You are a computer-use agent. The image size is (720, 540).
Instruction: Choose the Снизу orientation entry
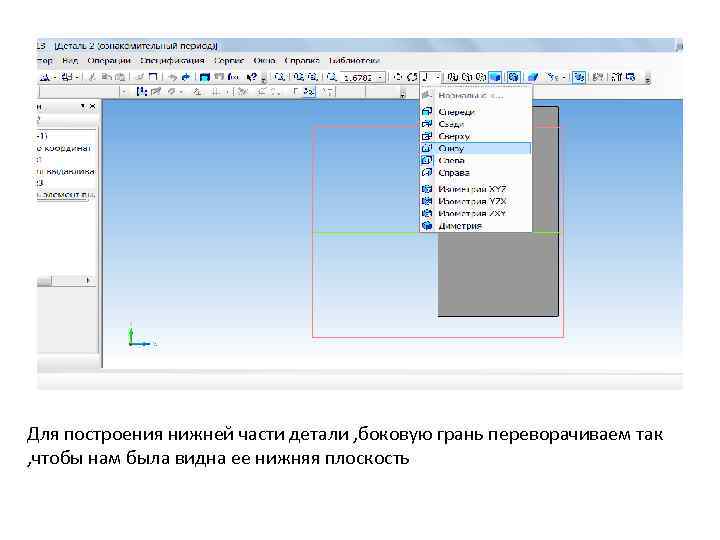tap(475, 148)
